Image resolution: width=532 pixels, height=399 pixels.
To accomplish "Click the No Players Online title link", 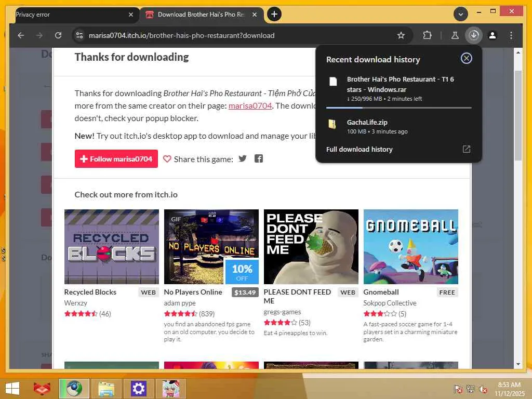I will [193, 292].
